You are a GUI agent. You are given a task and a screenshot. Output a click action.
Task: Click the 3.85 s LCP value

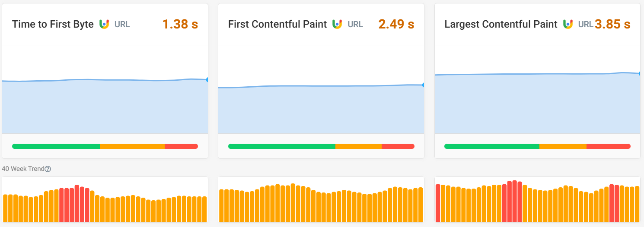[x=612, y=24]
